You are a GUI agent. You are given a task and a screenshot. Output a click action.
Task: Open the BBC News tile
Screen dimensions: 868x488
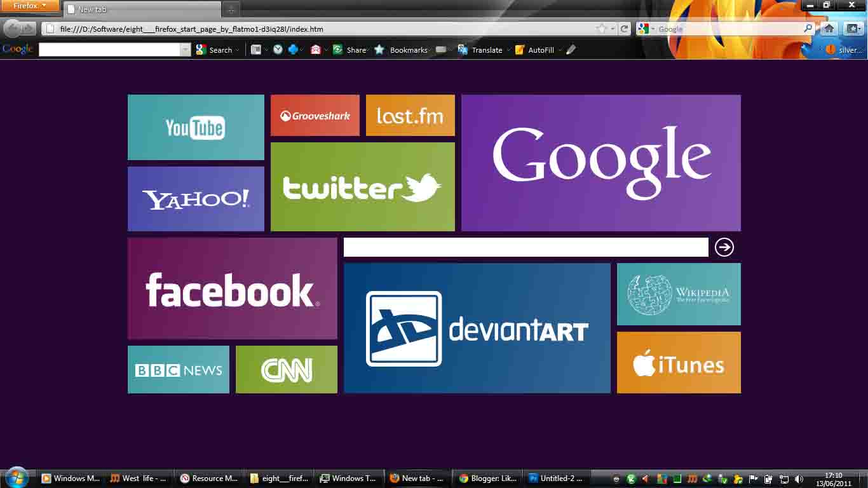point(179,369)
